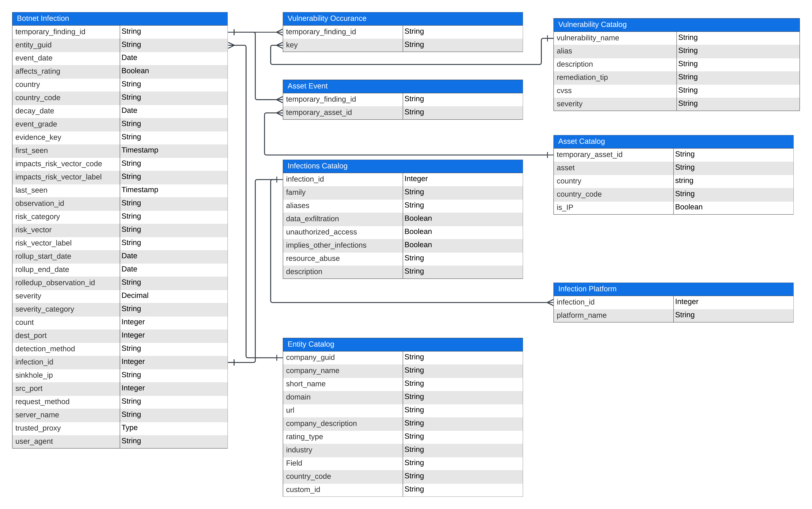Click the entity_guid field in Botnet Infection
This screenshot has width=812, height=509.
click(33, 45)
